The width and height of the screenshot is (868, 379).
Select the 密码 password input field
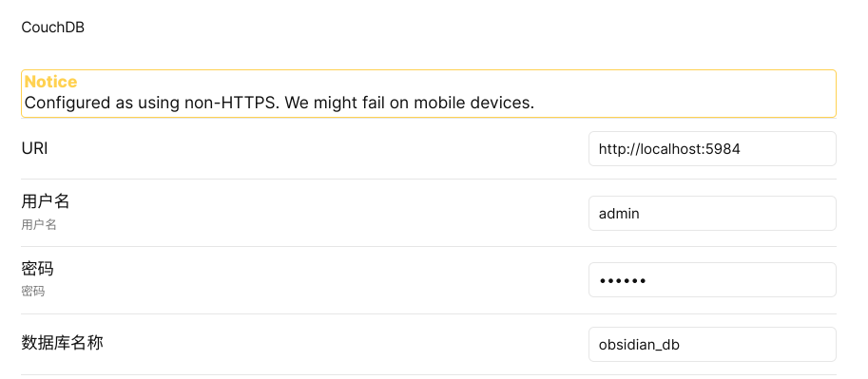click(x=712, y=280)
